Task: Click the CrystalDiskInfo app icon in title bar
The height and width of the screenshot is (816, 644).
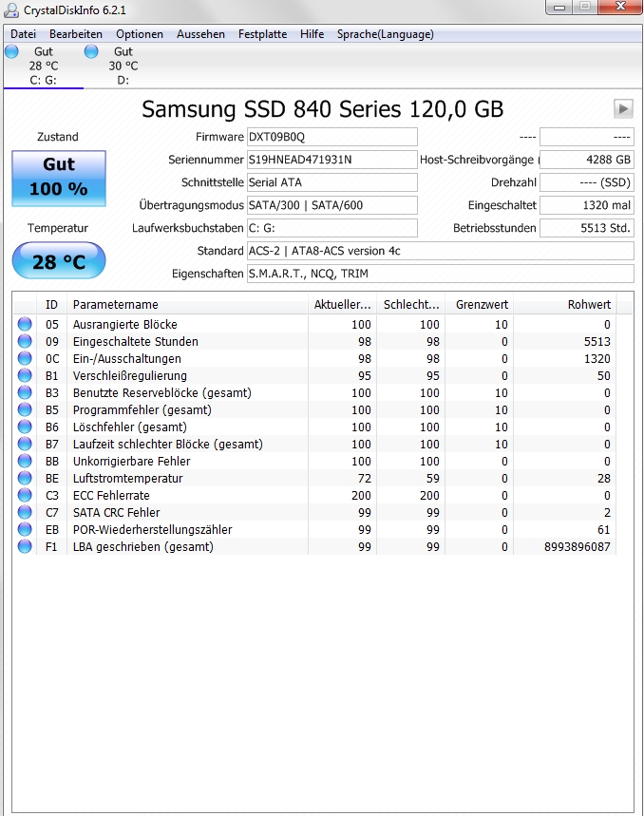Action: tap(11, 9)
